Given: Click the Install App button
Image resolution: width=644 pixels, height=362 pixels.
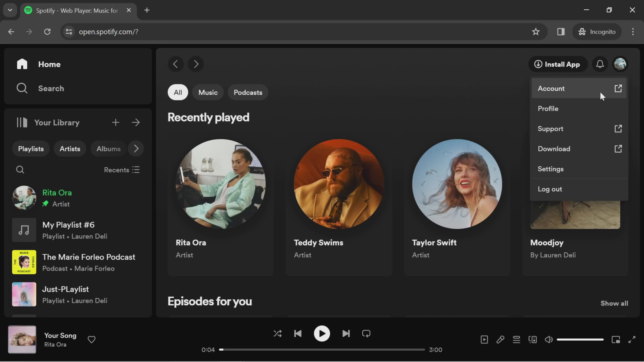Looking at the screenshot, I should click(x=557, y=64).
